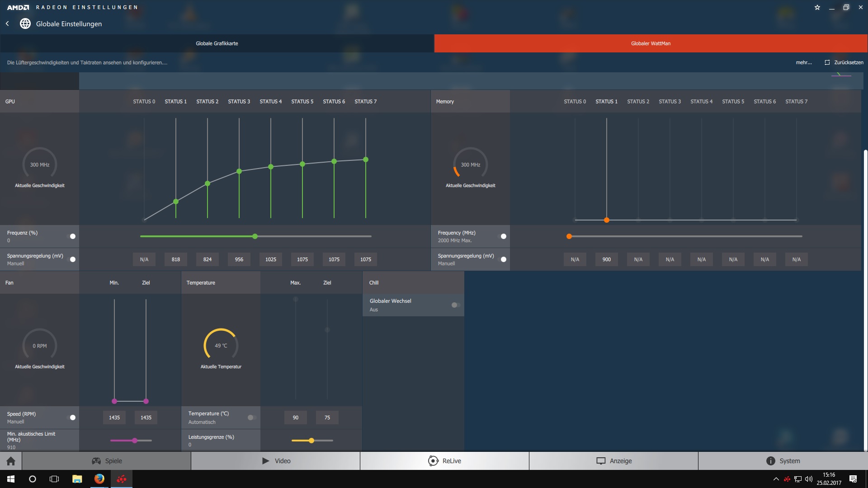The image size is (868, 488).
Task: Click the star favorite icon in title bar
Action: pyautogui.click(x=817, y=7)
